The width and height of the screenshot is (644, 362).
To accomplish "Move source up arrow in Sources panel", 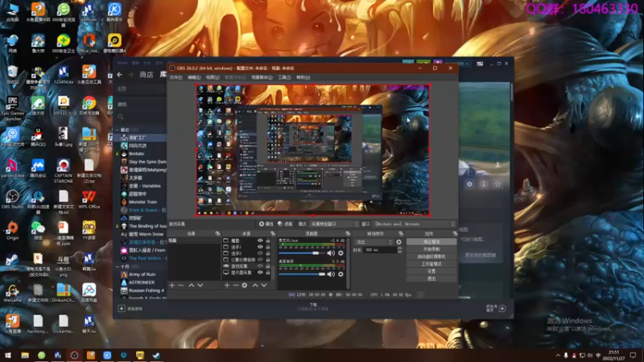I will (255, 286).
